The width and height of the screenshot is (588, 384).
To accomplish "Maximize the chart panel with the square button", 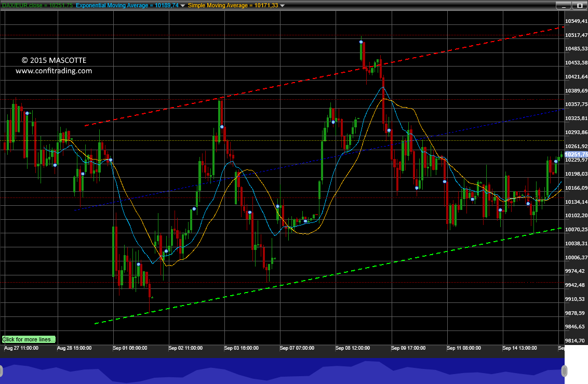I will pyautogui.click(x=580, y=6).
